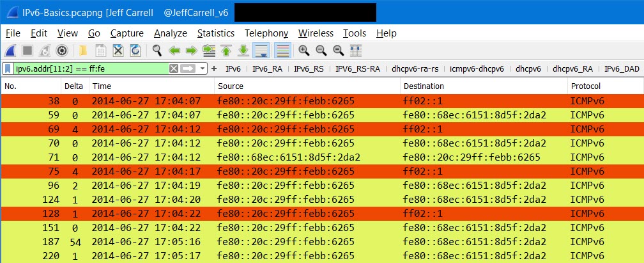Open the File menu
The height and width of the screenshot is (263, 644).
(13, 33)
